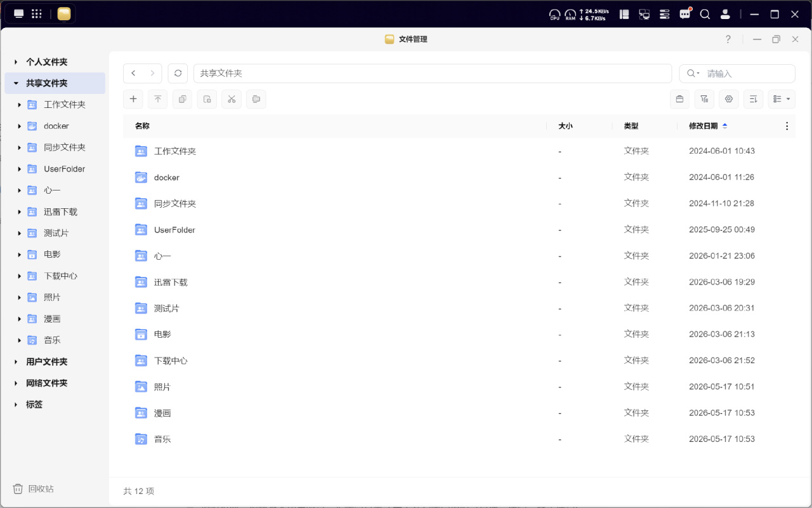812x508 pixels.
Task: Expand the sidebar 电影 folder arrow
Action: [x=20, y=255]
